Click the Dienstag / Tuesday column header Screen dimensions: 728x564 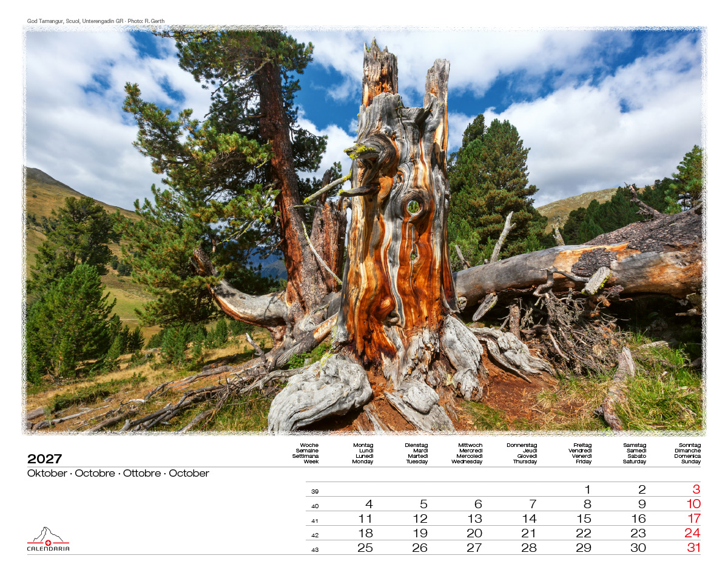pyautogui.click(x=417, y=453)
